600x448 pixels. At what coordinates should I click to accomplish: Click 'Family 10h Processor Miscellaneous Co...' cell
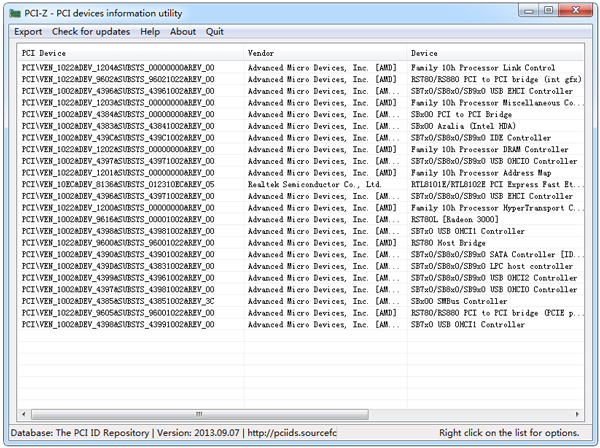(497, 103)
